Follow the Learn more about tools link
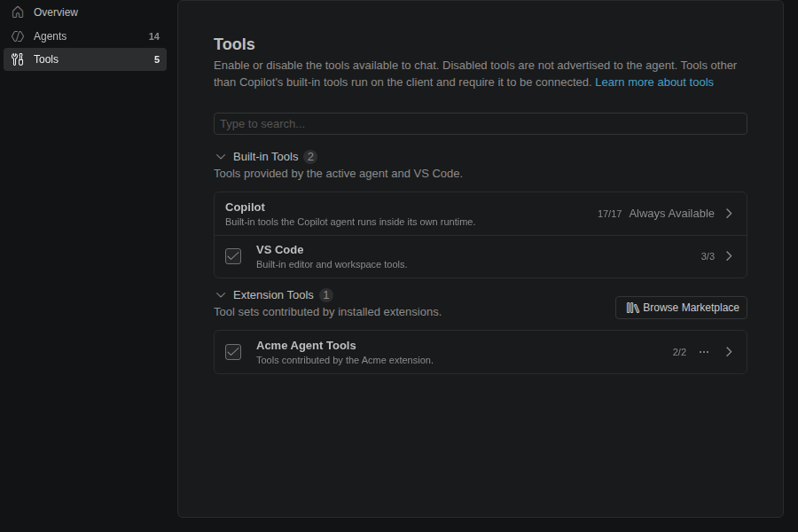Image resolution: width=798 pixels, height=532 pixels. point(654,82)
